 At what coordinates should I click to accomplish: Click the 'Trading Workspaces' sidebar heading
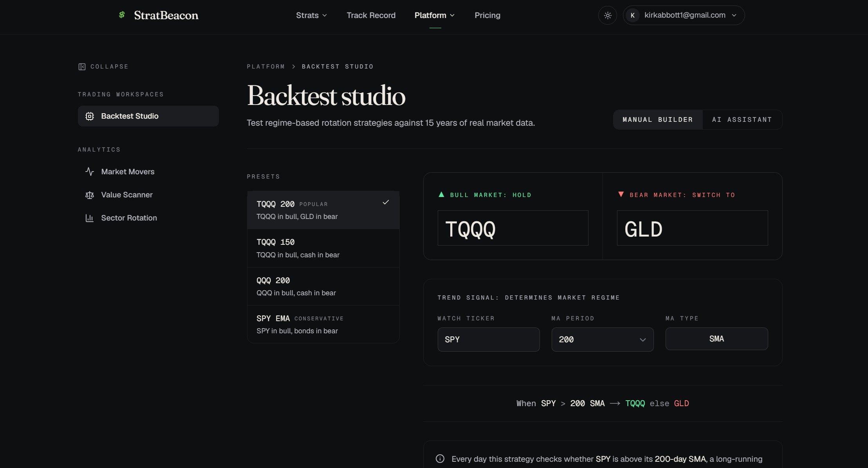pos(121,94)
